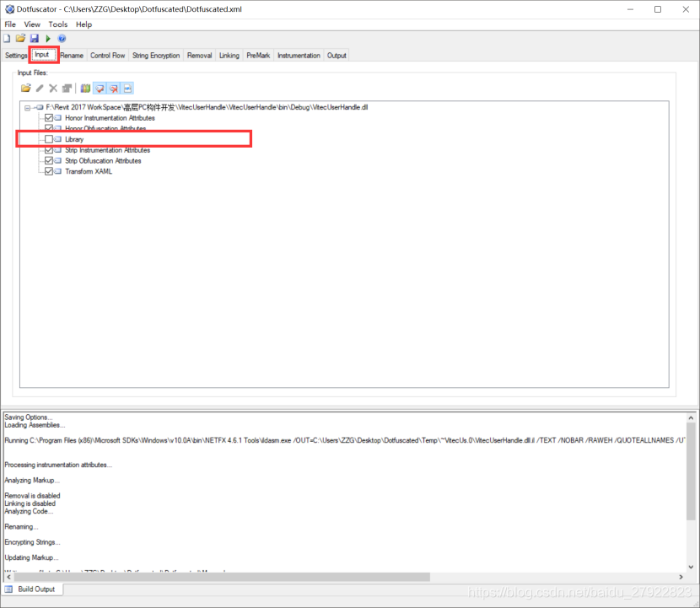Image resolution: width=700 pixels, height=608 pixels.
Task: Click the gray package icon next to X icon
Action: [67, 89]
